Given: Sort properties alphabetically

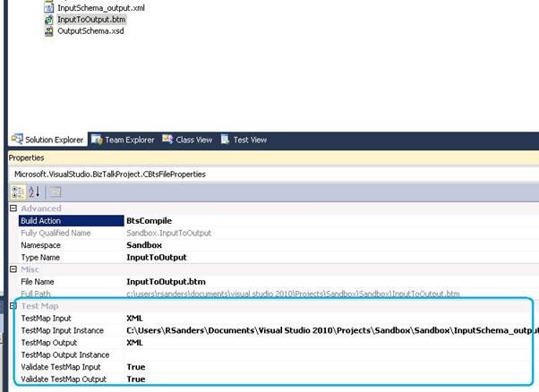Looking at the screenshot, I should click(34, 192).
